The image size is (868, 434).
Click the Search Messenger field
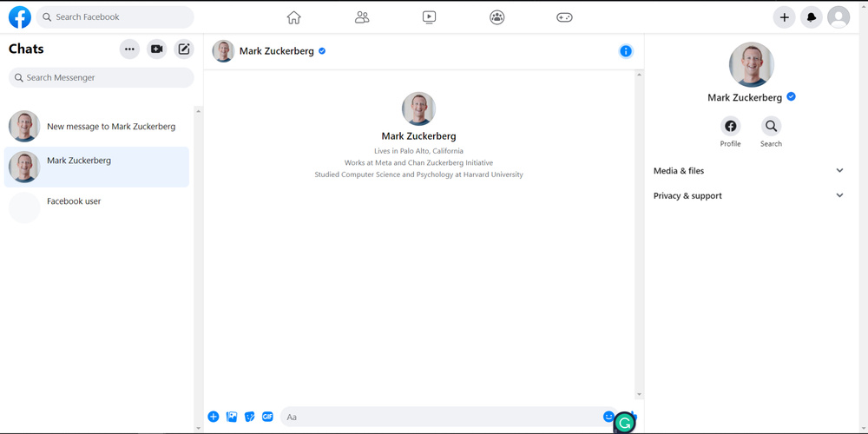(102, 77)
